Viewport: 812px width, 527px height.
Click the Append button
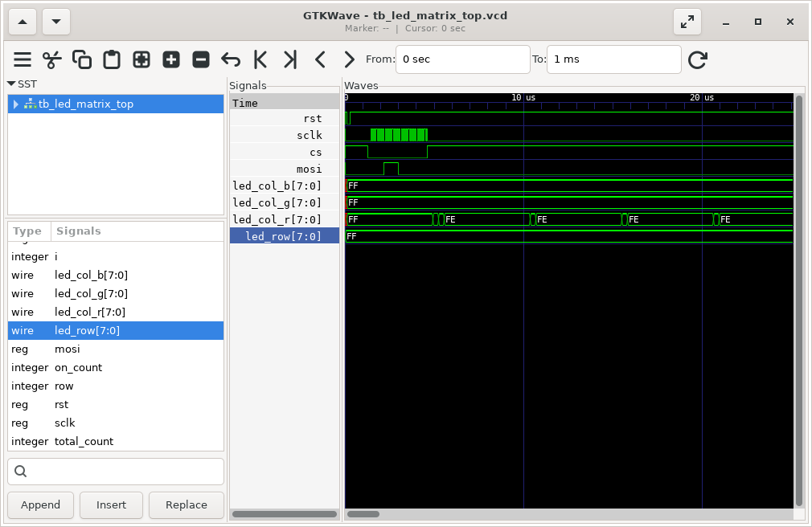(x=41, y=505)
